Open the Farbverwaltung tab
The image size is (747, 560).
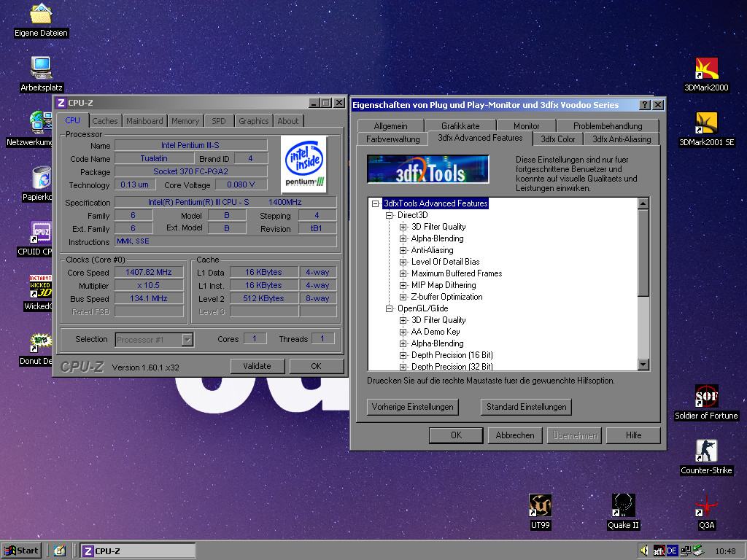click(392, 139)
